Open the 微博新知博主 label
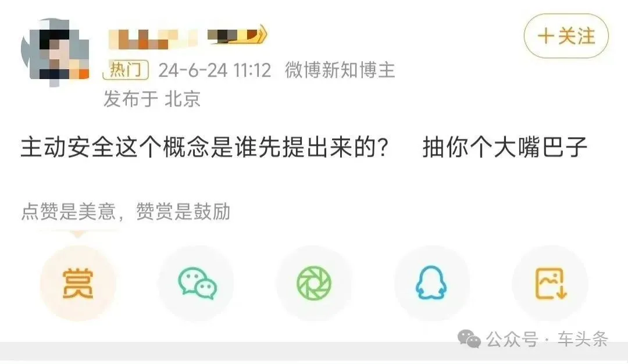The height and width of the screenshot is (364, 628). [x=340, y=70]
